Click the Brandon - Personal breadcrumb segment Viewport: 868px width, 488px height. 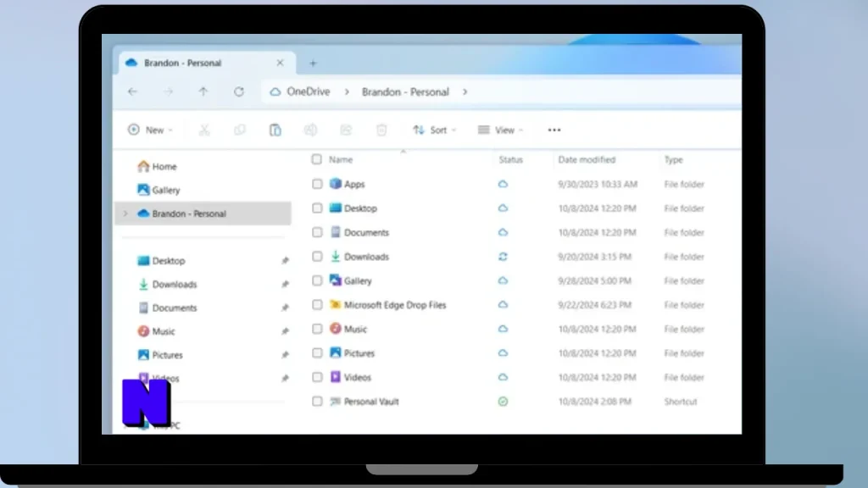[x=405, y=92]
